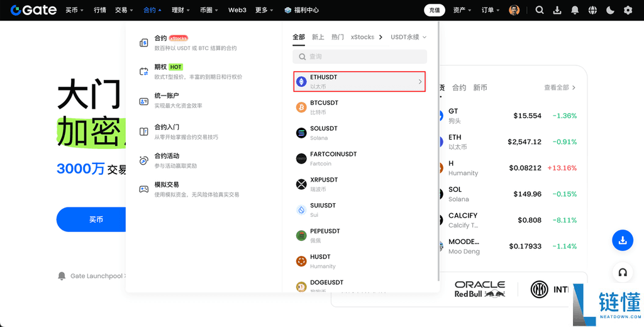Click the SOL -0.15% change value
Image resolution: width=644 pixels, height=327 pixels.
tap(565, 194)
